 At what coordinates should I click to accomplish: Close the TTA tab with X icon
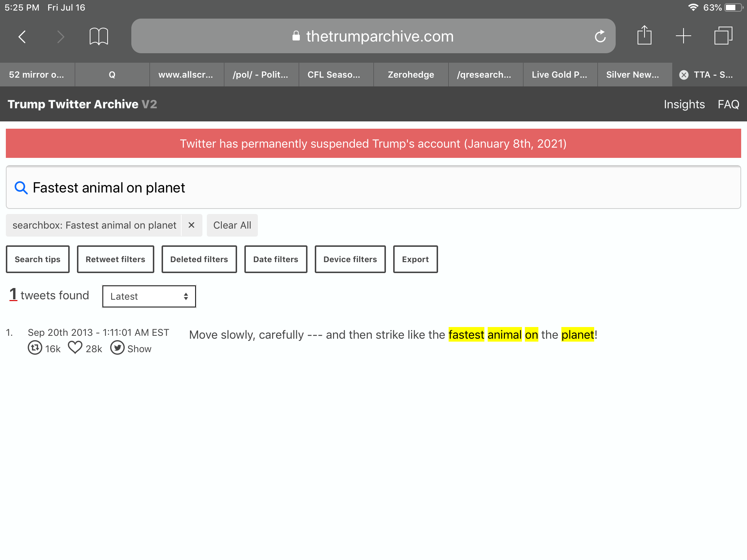pos(684,75)
